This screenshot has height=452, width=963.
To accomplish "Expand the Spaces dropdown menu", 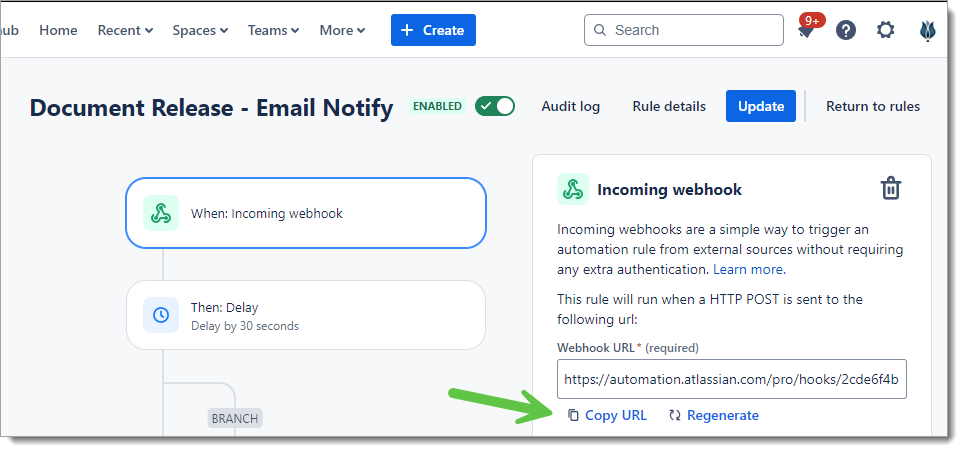I will [200, 30].
